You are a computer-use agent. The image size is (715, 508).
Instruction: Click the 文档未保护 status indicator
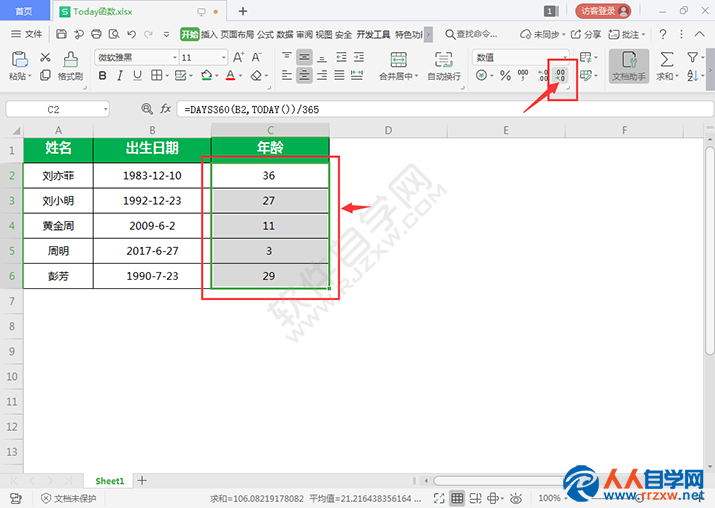[69, 498]
